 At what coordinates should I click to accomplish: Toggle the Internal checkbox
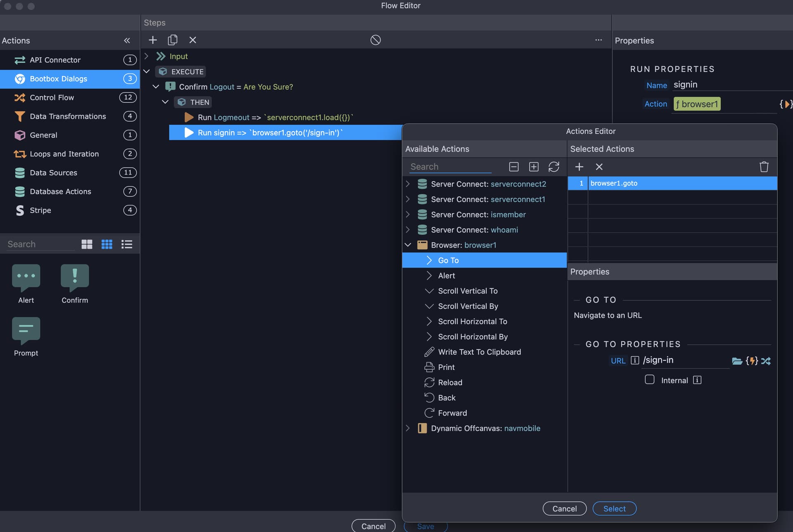tap(650, 380)
